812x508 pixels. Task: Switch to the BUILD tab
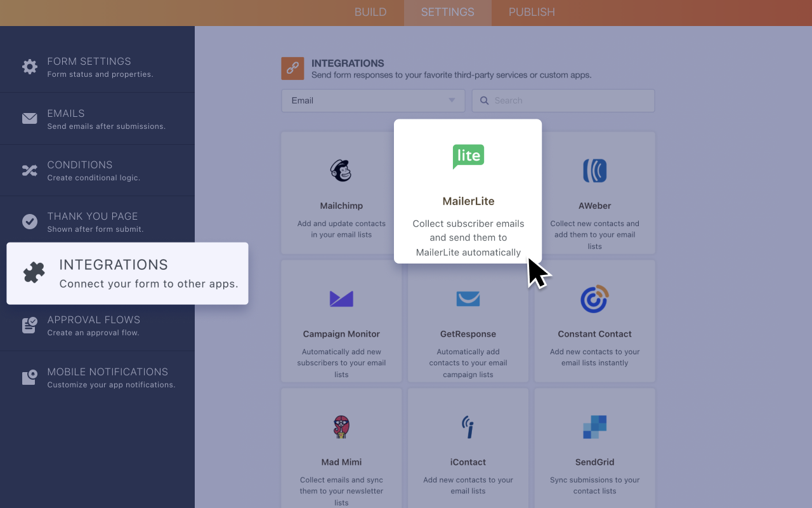pyautogui.click(x=370, y=12)
